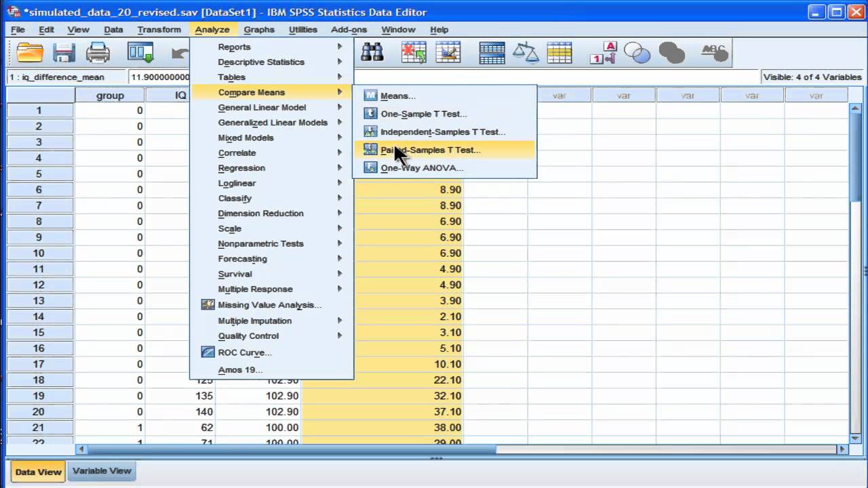
Task: Expand the Dimension Reduction submenu
Action: pyautogui.click(x=272, y=213)
